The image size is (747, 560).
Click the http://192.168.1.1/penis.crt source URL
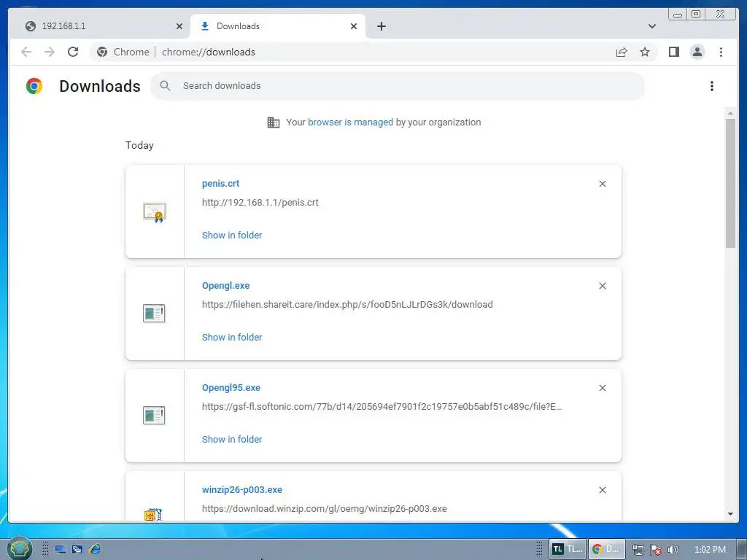(260, 203)
